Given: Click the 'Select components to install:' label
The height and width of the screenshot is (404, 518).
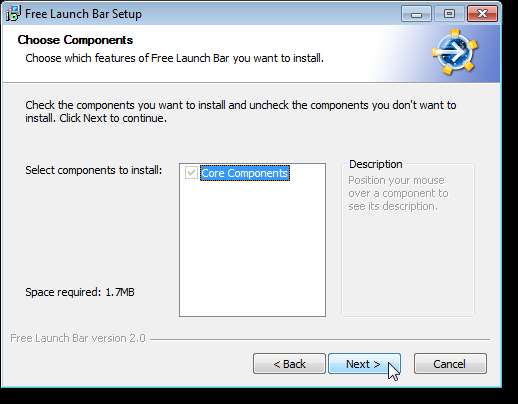Looking at the screenshot, I should [94, 170].
